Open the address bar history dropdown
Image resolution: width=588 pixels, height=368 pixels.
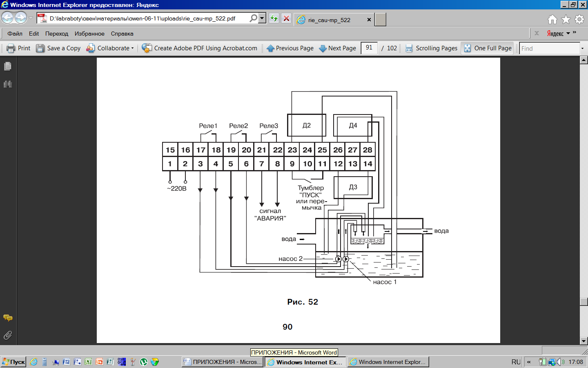[x=262, y=18]
